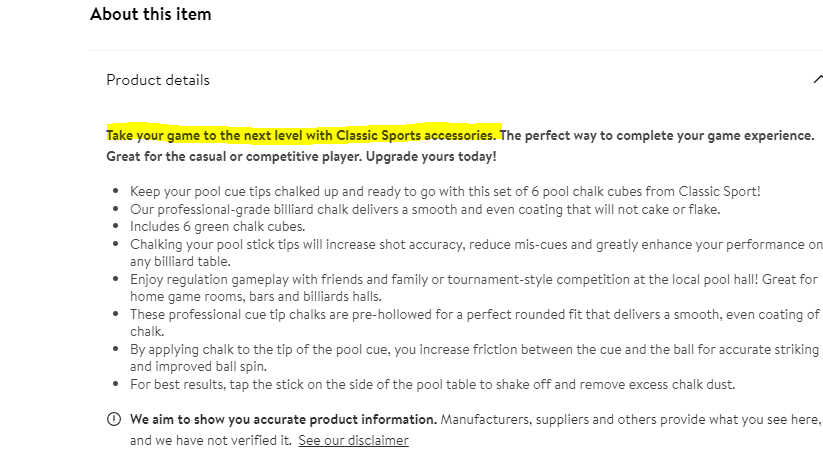Click the yellow highlighted Classic Sports sentence
823x470 pixels.
click(301, 135)
